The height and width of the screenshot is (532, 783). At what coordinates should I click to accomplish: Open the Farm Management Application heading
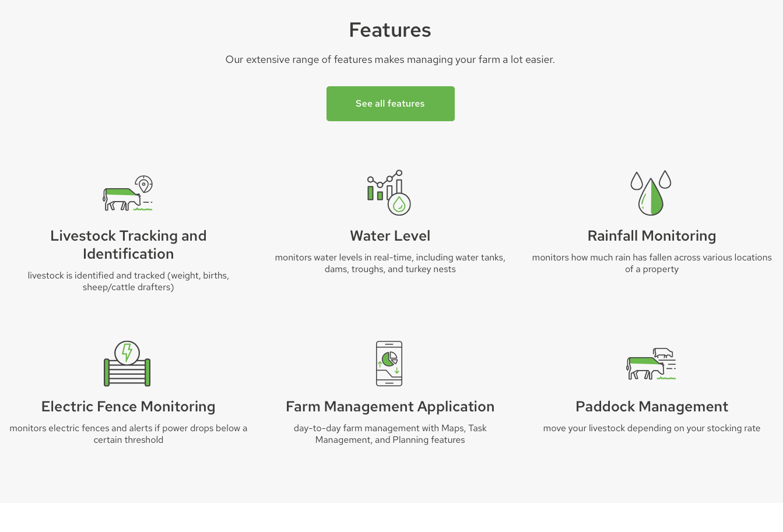point(390,407)
